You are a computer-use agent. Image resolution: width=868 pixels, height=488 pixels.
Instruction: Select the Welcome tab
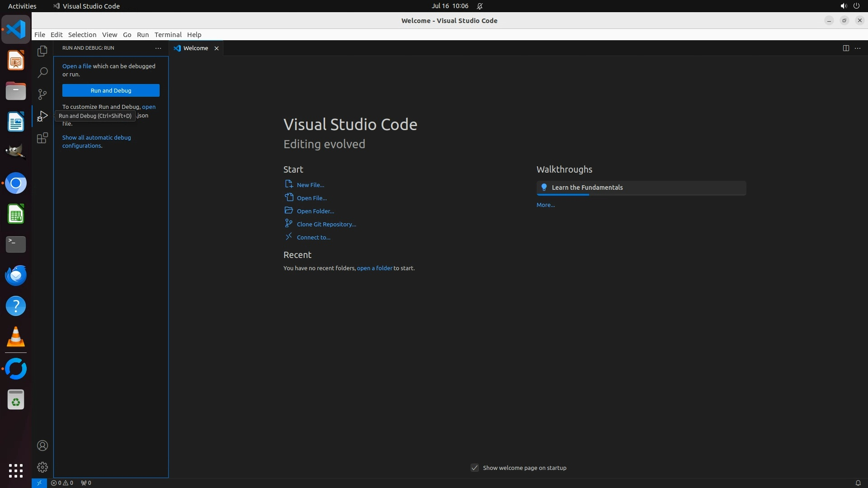[195, 48]
